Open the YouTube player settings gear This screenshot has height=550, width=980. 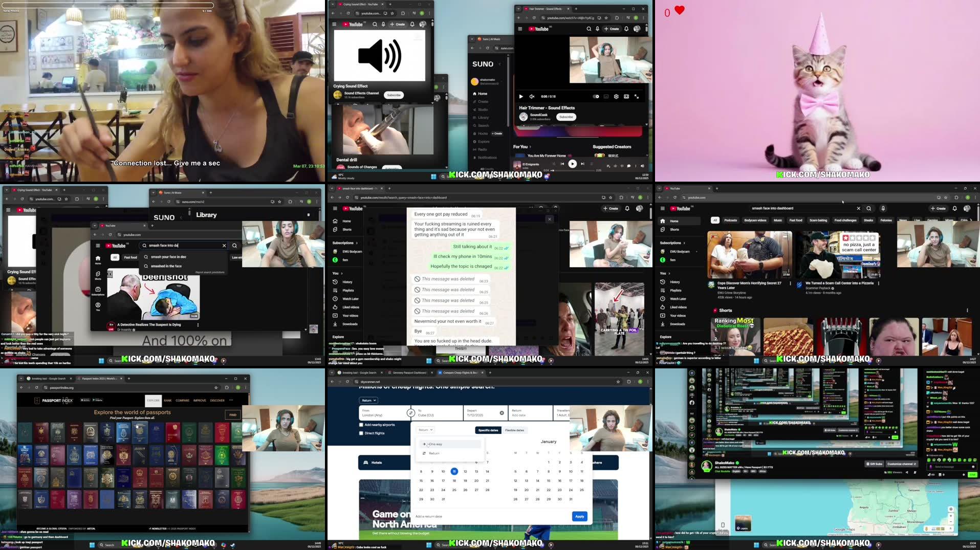coord(616,97)
